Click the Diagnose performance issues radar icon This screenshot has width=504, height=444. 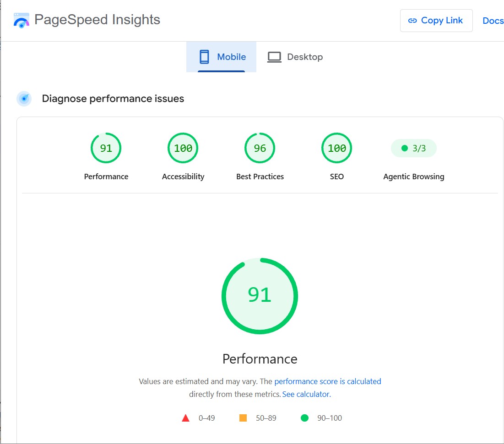tap(24, 99)
